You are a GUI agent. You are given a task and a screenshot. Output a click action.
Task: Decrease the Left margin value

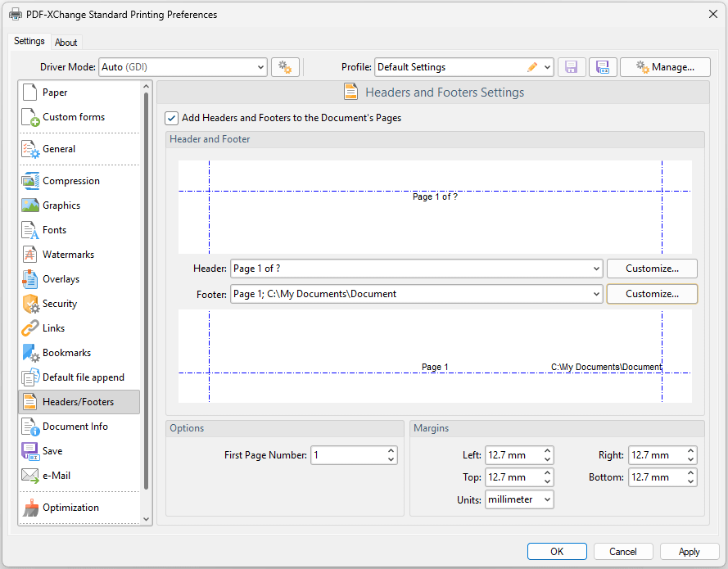click(548, 459)
